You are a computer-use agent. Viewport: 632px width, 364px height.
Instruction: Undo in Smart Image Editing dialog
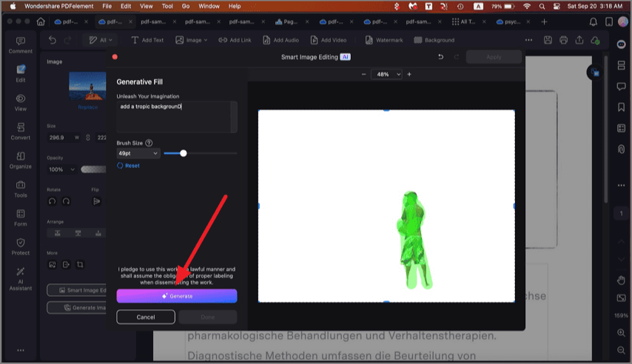pos(440,57)
